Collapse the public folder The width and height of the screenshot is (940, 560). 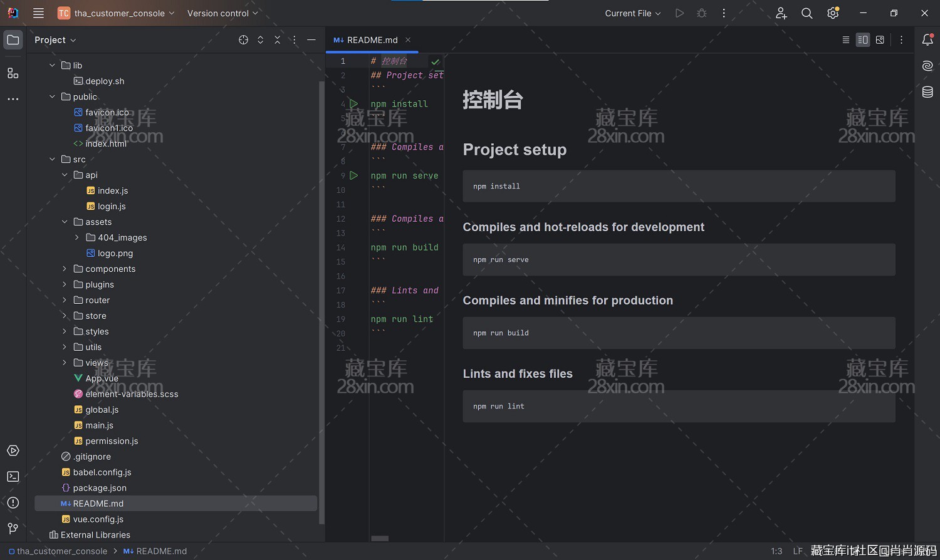click(x=53, y=97)
